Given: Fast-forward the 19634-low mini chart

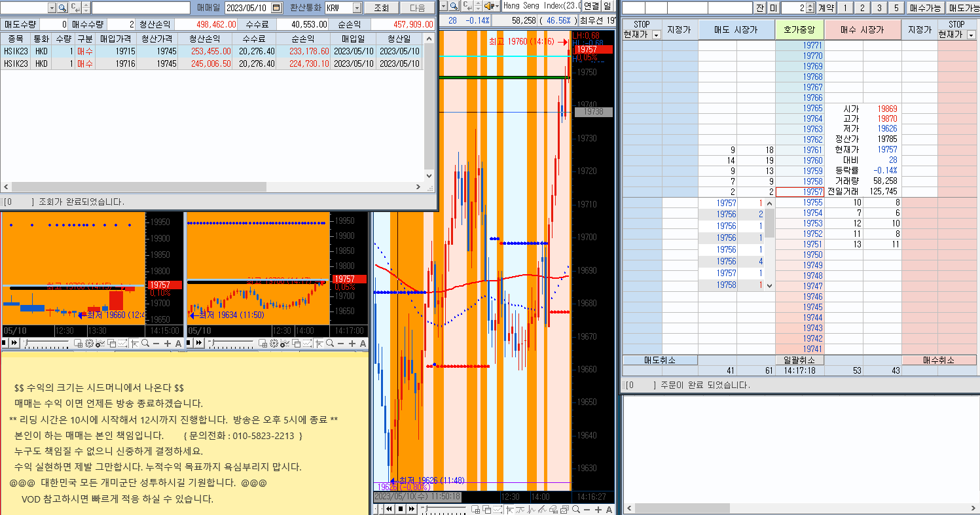Looking at the screenshot, I should (198, 343).
